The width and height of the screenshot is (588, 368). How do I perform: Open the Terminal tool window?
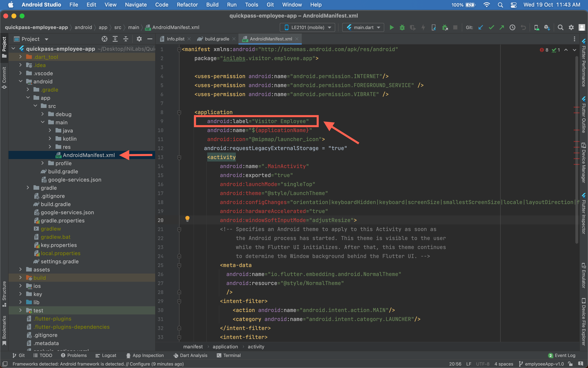pos(229,355)
